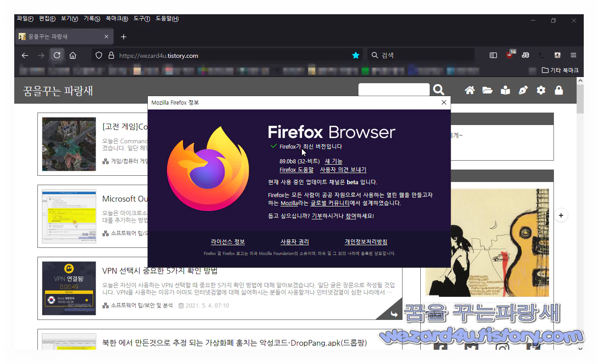Open the 북마크 menu
598x364 pixels.
point(117,19)
